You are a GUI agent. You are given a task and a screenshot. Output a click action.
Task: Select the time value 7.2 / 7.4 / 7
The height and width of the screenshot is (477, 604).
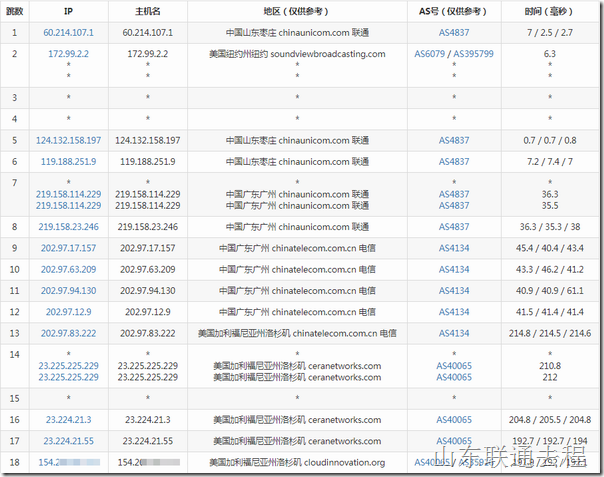click(x=550, y=162)
